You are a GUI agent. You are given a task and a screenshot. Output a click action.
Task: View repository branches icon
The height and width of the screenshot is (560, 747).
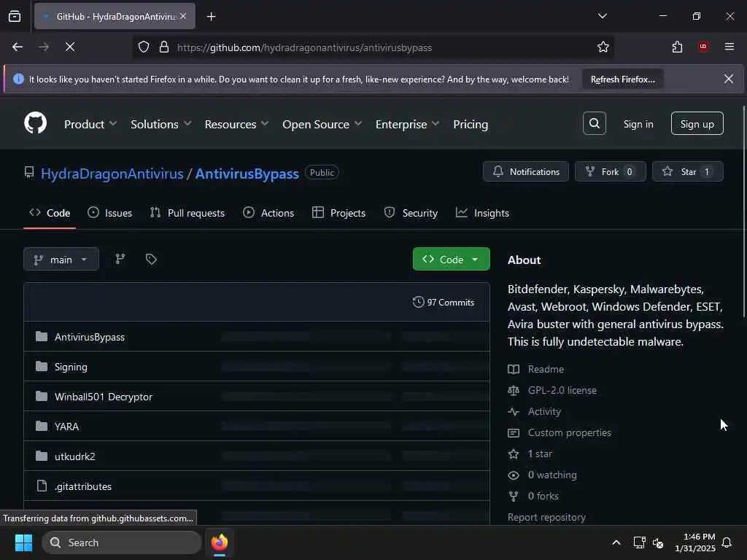click(120, 259)
